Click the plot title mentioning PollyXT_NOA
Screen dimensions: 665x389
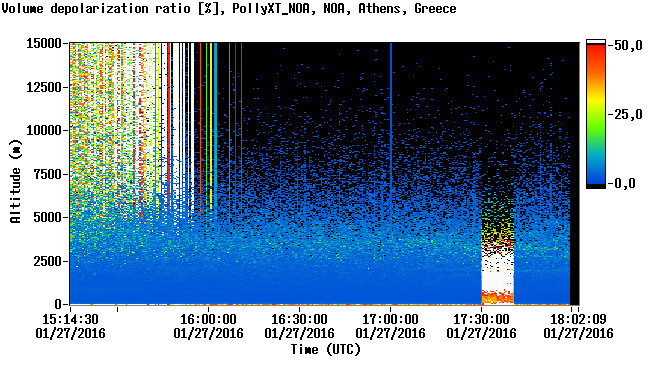click(x=229, y=8)
